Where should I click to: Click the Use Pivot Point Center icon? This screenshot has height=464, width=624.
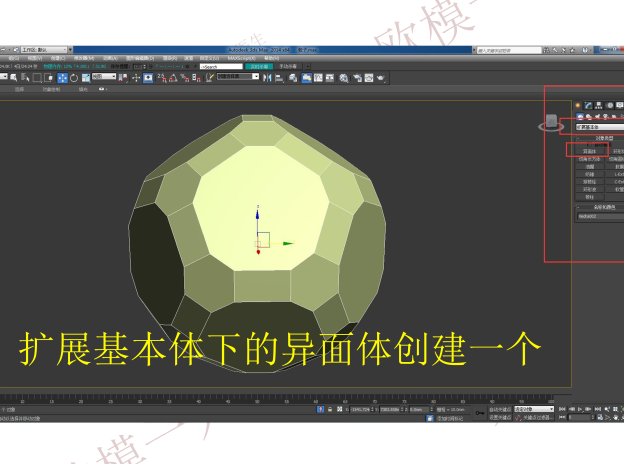123,78
